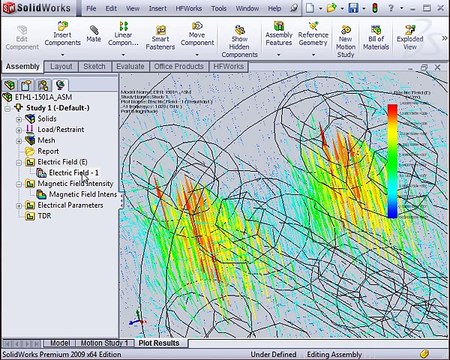
Task: Expand dropdown under Insert Components
Action: coord(63,55)
